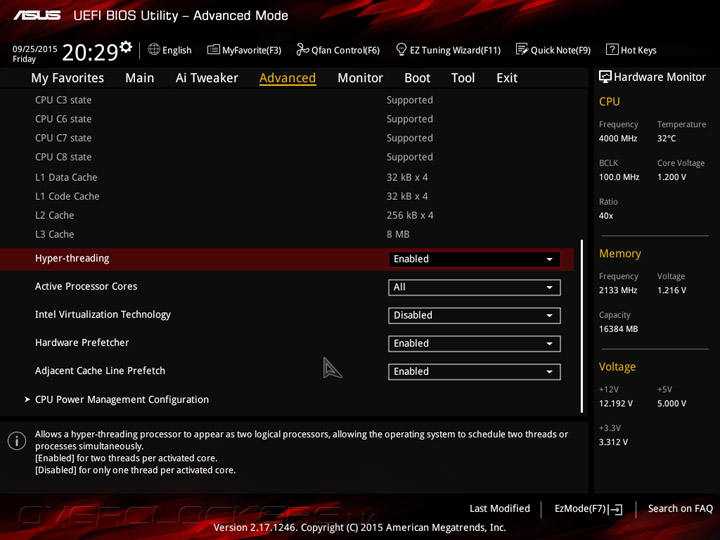Click the CPU C8 state row
This screenshot has height=540, width=720.
234,157
